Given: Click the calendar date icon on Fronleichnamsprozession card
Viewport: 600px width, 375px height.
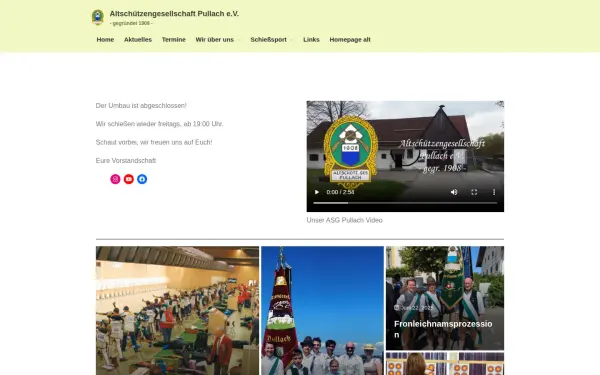Looking at the screenshot, I should (397, 308).
